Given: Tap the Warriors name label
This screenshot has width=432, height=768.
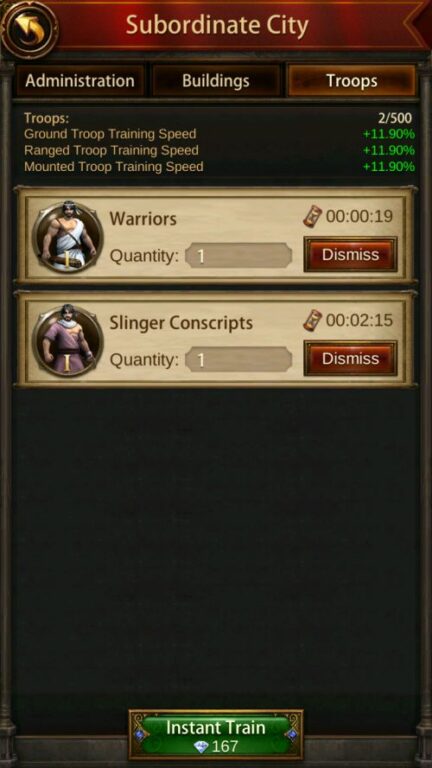Looking at the screenshot, I should pos(143,218).
